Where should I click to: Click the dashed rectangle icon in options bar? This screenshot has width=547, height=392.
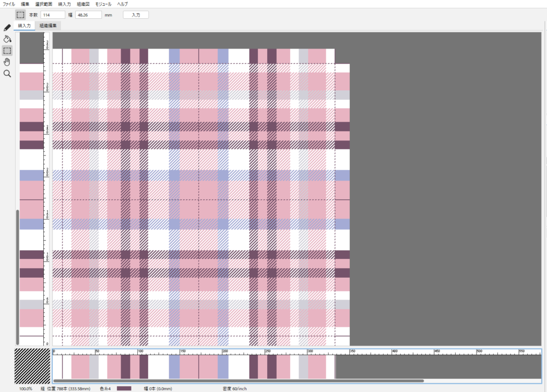point(20,14)
